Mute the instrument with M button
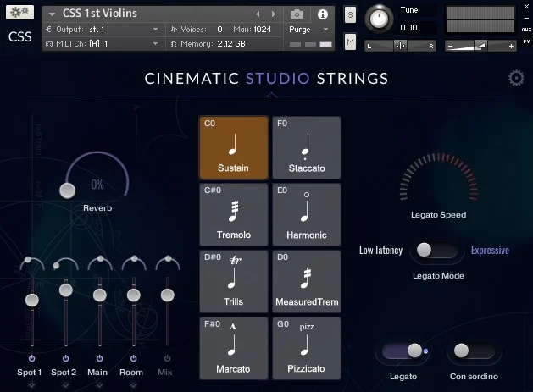The image size is (533, 392). coord(350,42)
